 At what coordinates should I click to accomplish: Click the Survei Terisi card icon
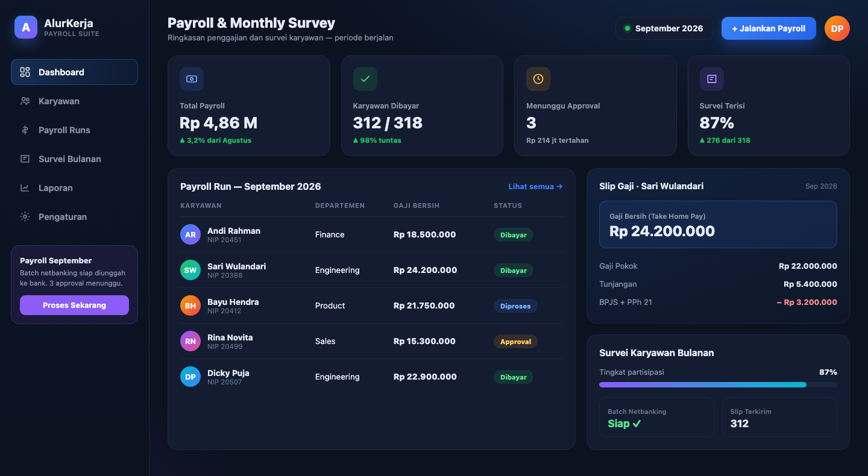(712, 79)
